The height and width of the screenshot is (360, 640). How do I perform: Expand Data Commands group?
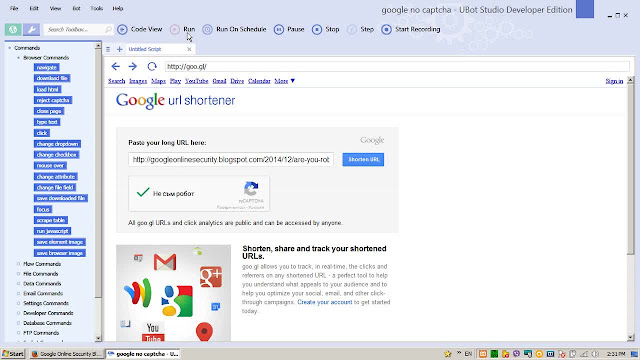click(x=18, y=284)
